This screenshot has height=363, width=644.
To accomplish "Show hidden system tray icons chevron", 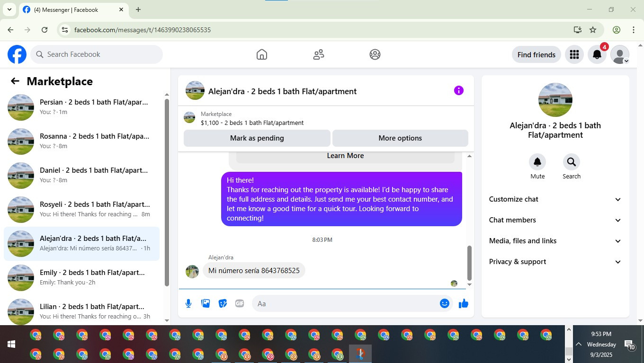I will pos(579,344).
